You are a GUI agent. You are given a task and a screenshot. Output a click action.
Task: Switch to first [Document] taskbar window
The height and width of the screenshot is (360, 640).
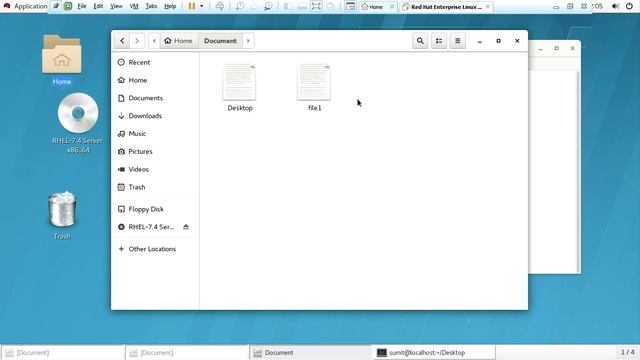pos(63,353)
